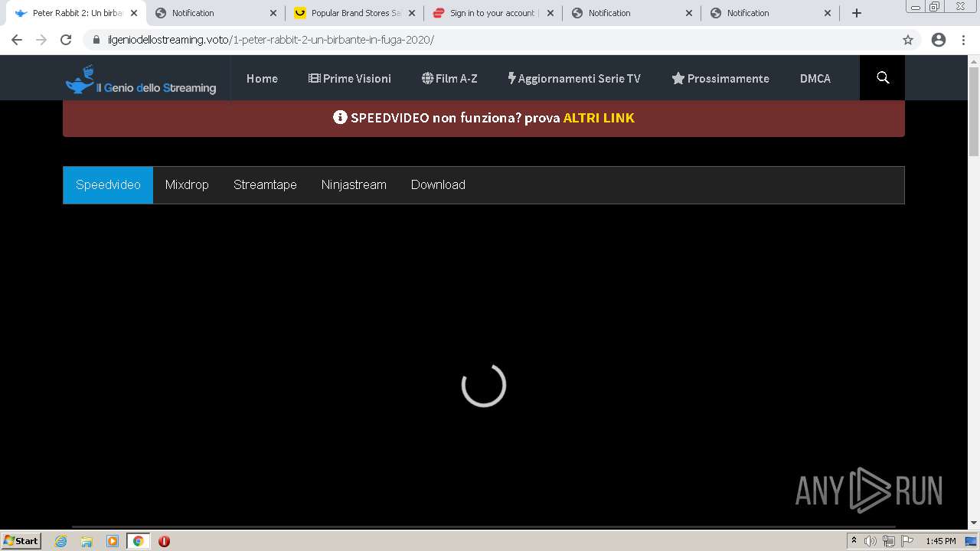Close the Popular Brand Stores tab
This screenshot has width=980, height=551.
tap(412, 13)
